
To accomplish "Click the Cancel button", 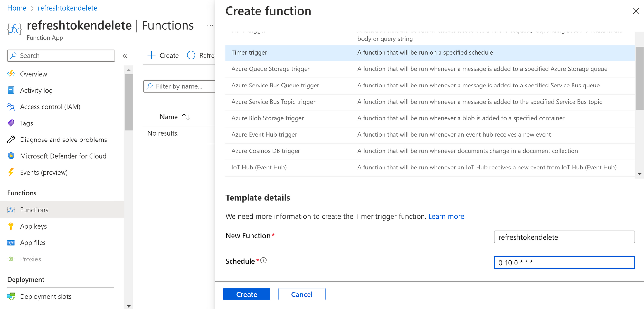I will click(302, 294).
